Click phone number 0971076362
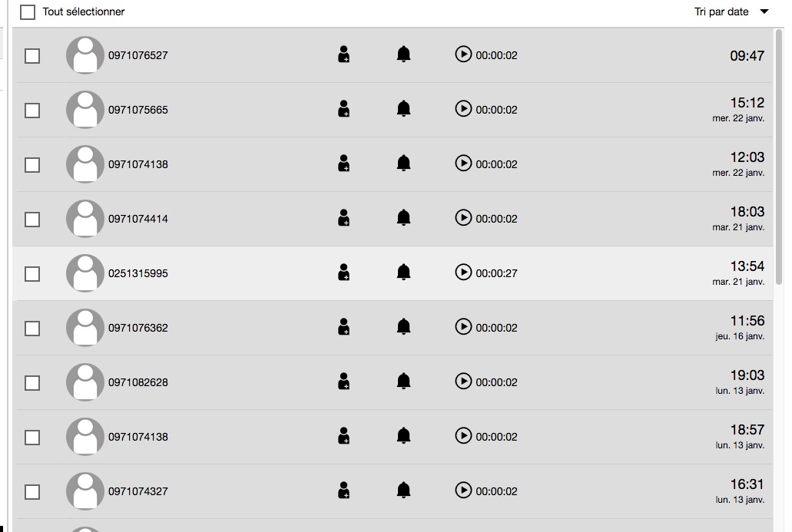792x532 pixels. (x=138, y=328)
